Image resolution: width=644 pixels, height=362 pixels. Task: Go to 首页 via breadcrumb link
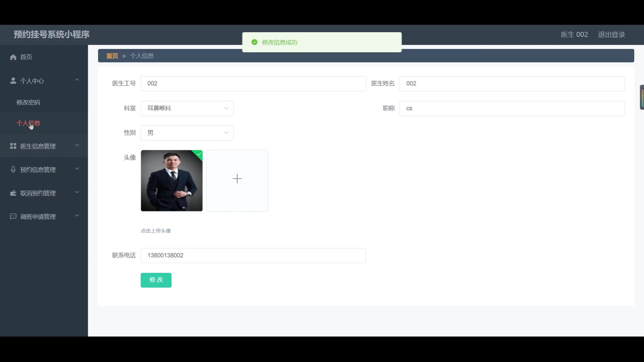click(112, 56)
